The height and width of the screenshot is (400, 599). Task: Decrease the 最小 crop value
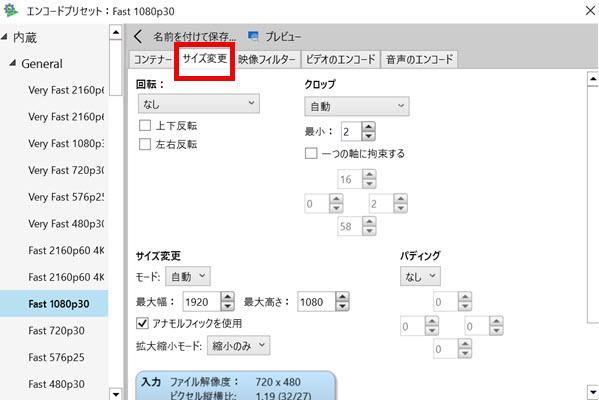tap(368, 136)
